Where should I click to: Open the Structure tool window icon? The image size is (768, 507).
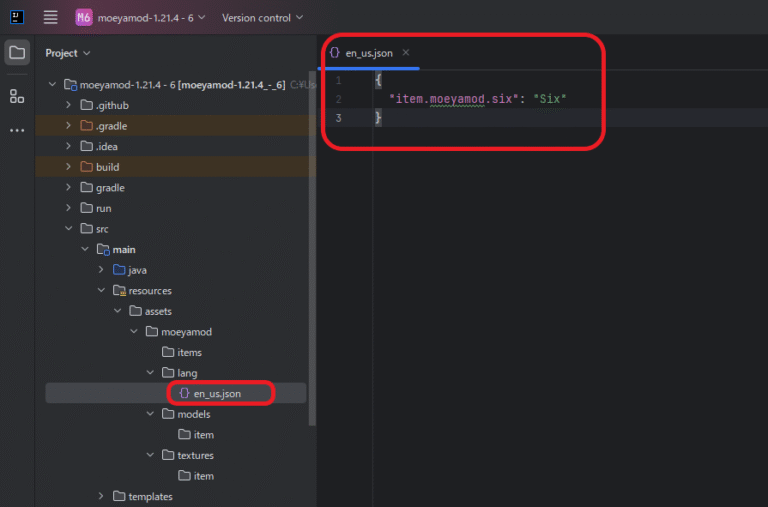pyautogui.click(x=17, y=97)
